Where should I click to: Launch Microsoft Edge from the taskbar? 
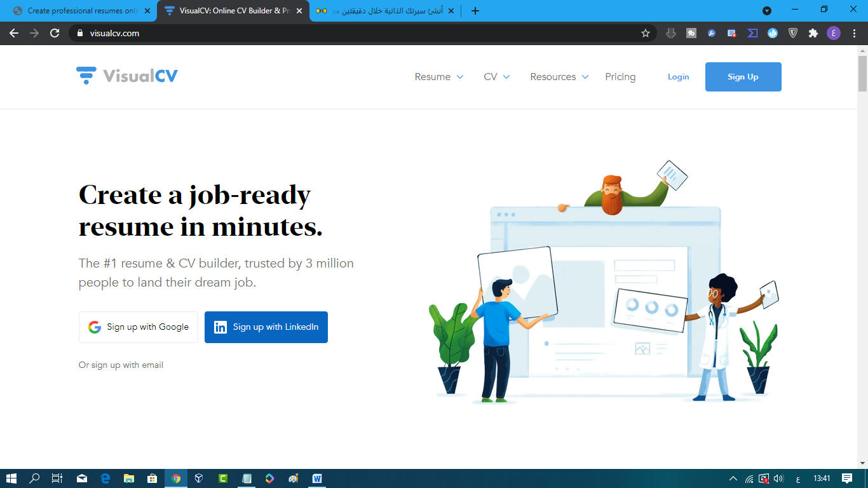[105, 478]
